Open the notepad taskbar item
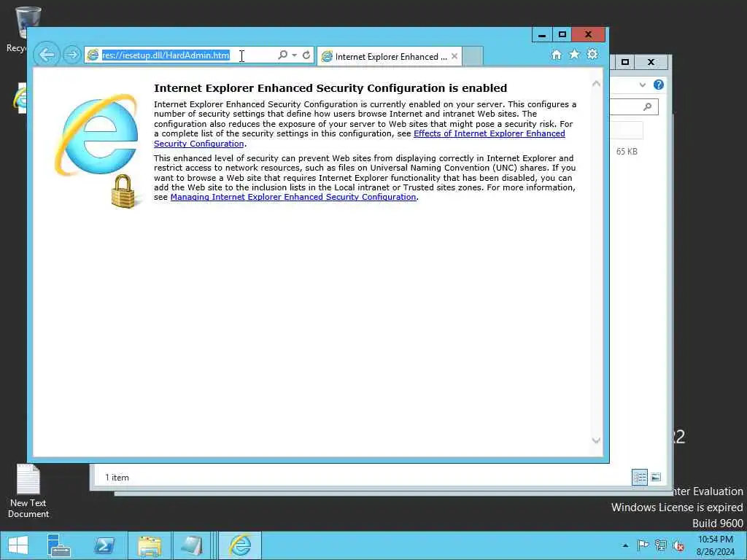The image size is (747, 560). (191, 545)
